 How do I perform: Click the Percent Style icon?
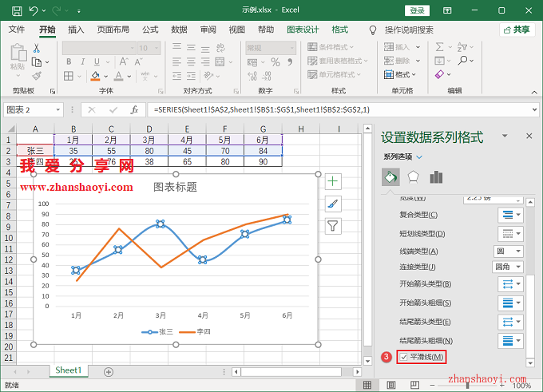(275, 62)
